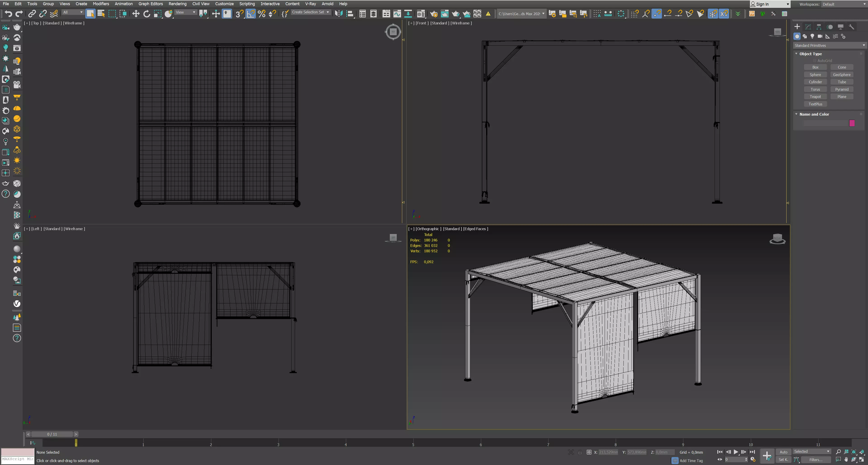The image size is (868, 465).
Task: Open the Modifiers menu
Action: point(101,4)
